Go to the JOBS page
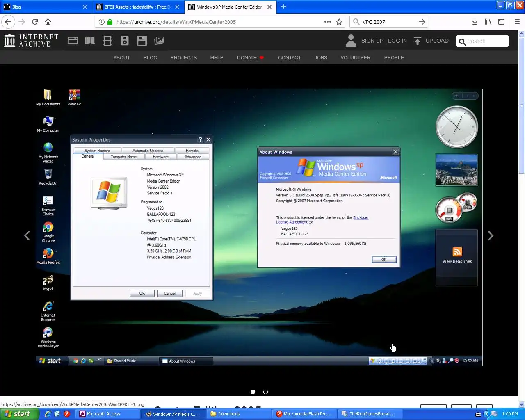This screenshot has width=525, height=420. (x=321, y=58)
